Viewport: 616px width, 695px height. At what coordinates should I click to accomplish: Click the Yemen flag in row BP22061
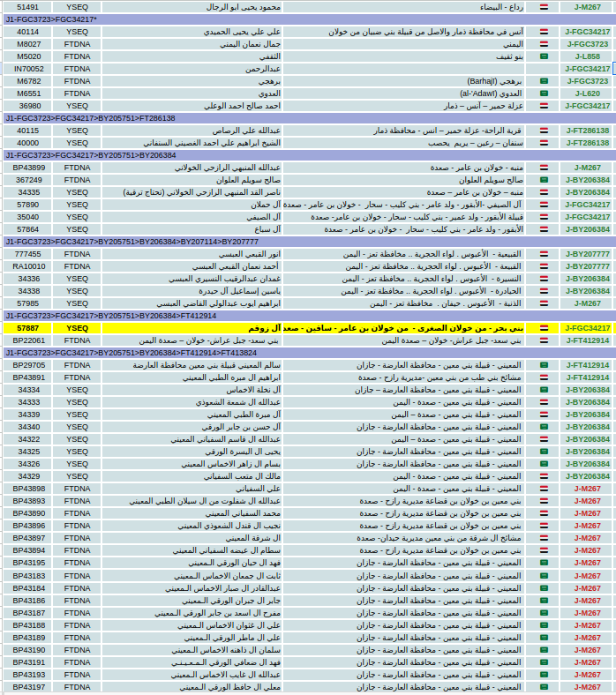[x=544, y=340]
